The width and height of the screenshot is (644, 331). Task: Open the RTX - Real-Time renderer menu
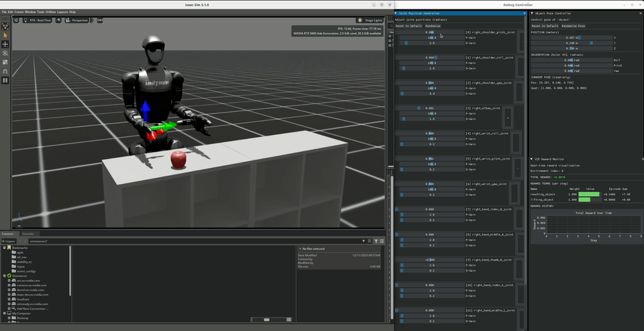point(40,21)
